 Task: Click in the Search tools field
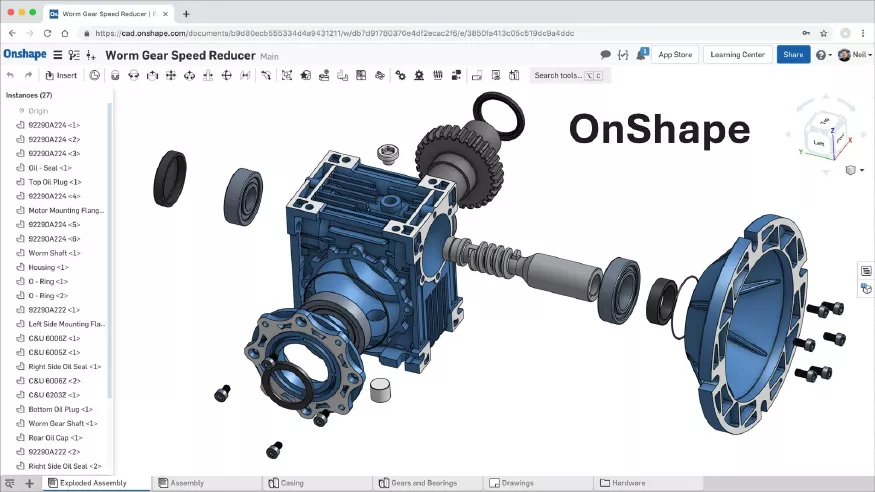click(x=569, y=75)
